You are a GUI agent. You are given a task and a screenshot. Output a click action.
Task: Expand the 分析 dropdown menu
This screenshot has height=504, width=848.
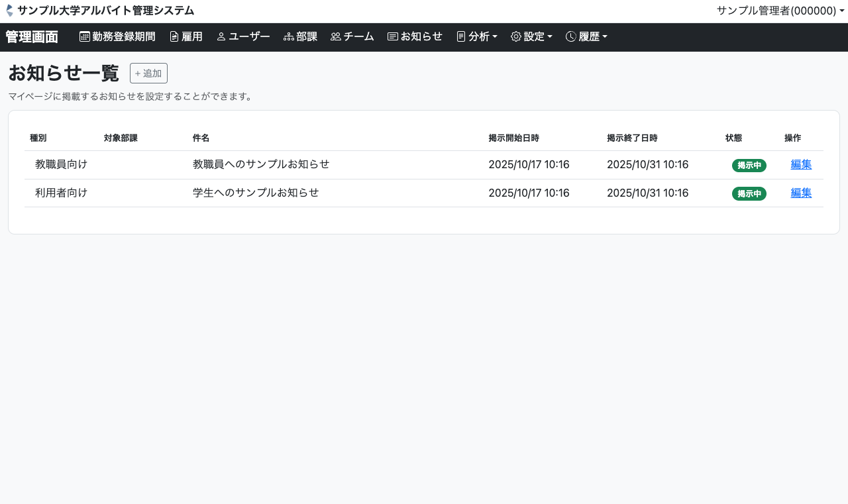point(478,37)
